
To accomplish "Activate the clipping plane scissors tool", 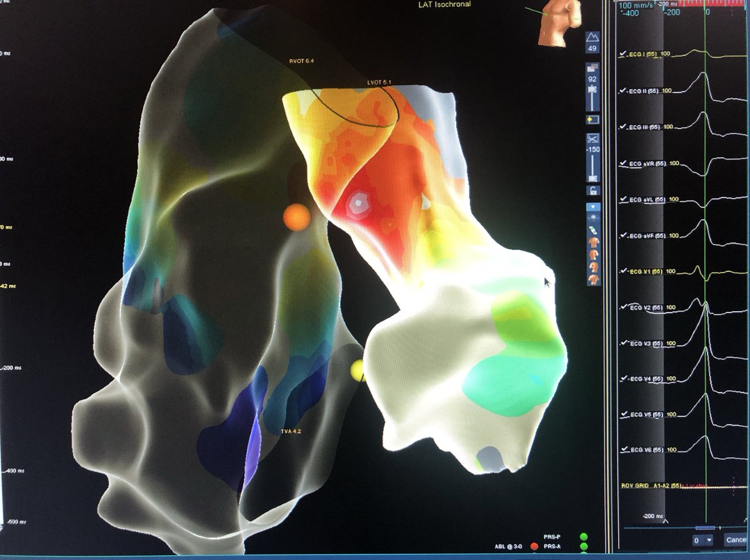I will pos(592,137).
